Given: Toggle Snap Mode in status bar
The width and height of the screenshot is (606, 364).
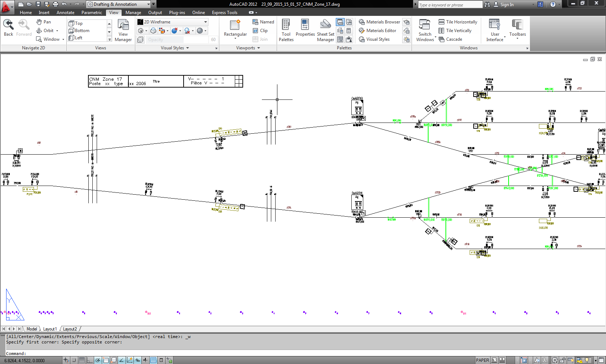Looking at the screenshot, I should (x=74, y=360).
